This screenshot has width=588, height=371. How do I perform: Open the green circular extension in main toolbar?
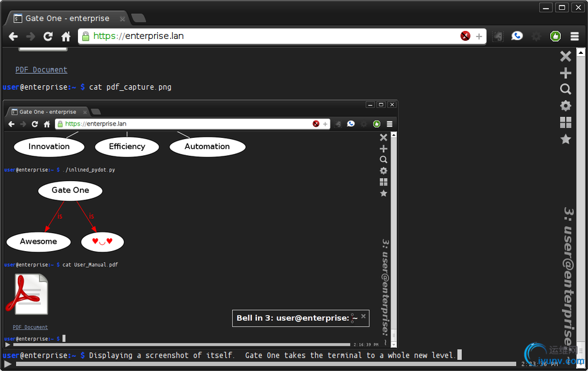(555, 36)
